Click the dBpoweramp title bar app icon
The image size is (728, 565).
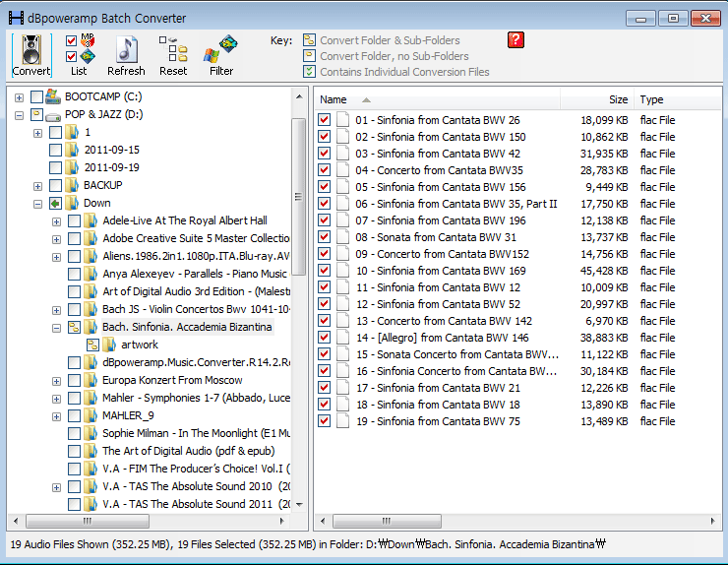17,18
